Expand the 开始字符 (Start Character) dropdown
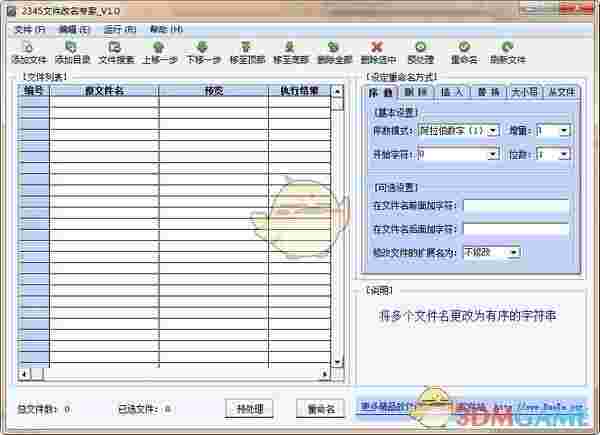Screen dimensions: 600x435 [493, 155]
